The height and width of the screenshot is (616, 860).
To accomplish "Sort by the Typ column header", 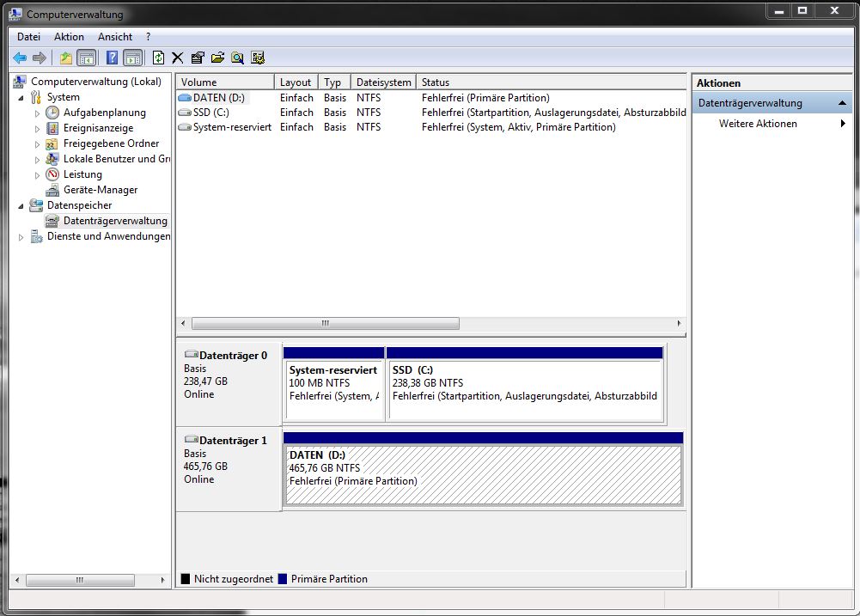I will pyautogui.click(x=334, y=82).
